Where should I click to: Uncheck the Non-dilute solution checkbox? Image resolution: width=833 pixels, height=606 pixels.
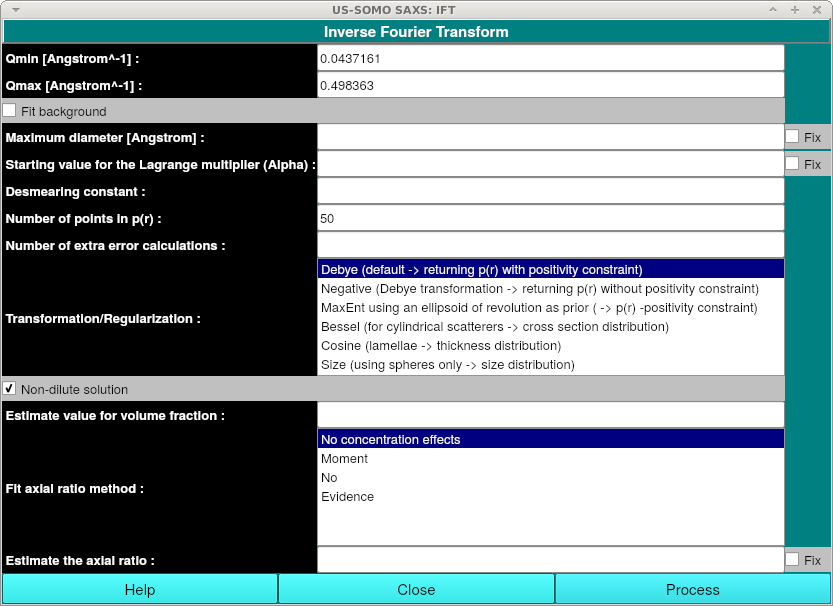coord(10,388)
